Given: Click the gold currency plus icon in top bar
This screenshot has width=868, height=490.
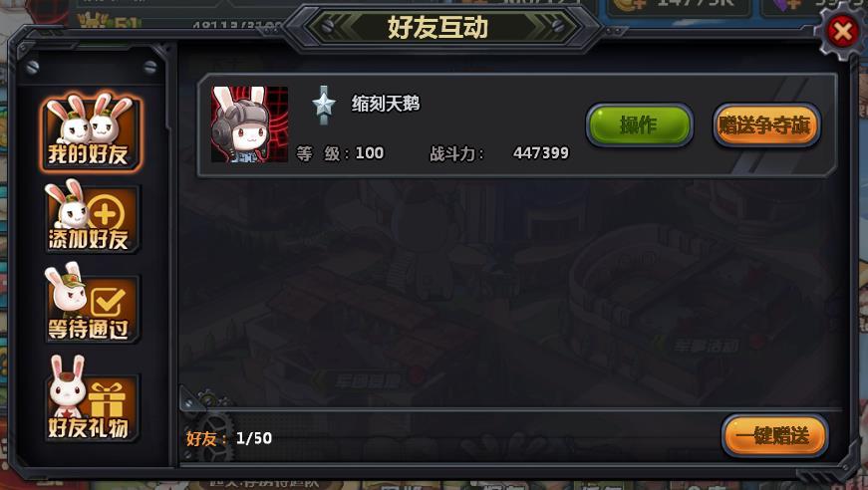Looking at the screenshot, I should pos(625,4).
